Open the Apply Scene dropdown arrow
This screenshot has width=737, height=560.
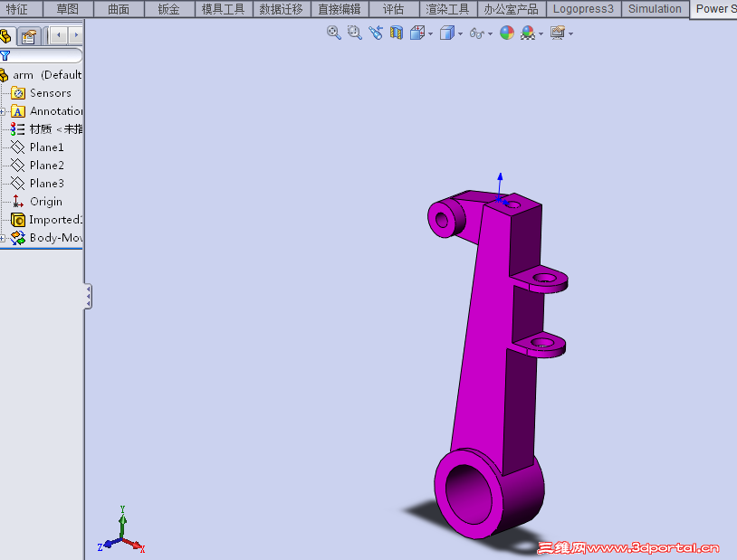541,33
